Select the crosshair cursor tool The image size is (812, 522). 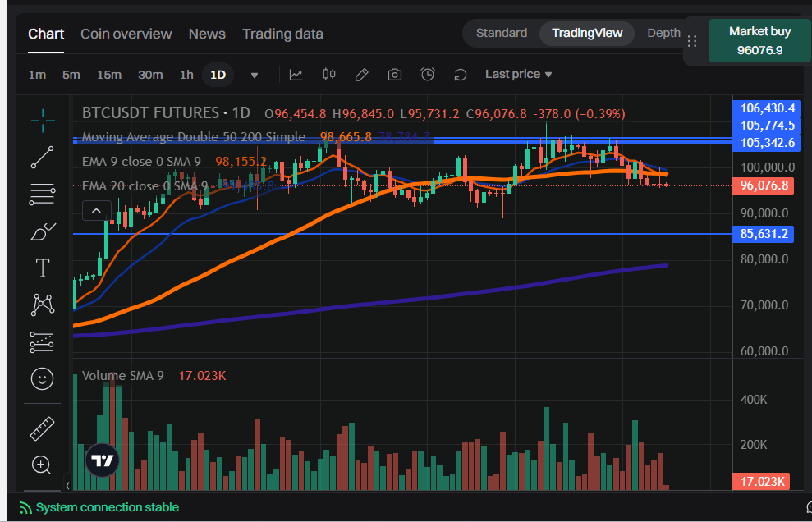pyautogui.click(x=42, y=121)
